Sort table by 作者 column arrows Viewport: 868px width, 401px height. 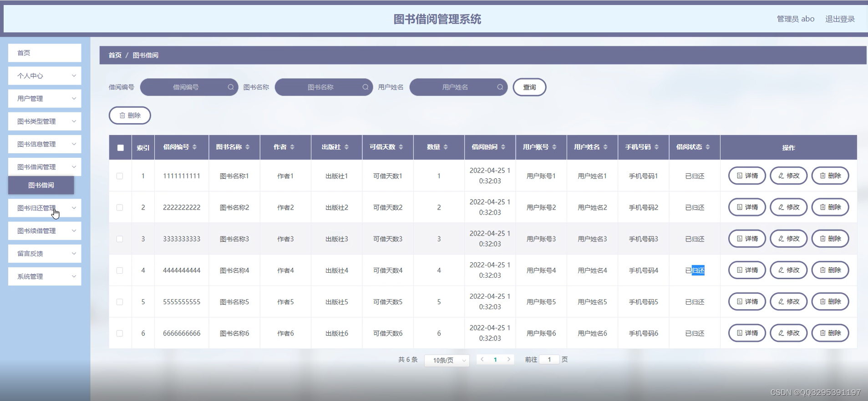coord(292,147)
